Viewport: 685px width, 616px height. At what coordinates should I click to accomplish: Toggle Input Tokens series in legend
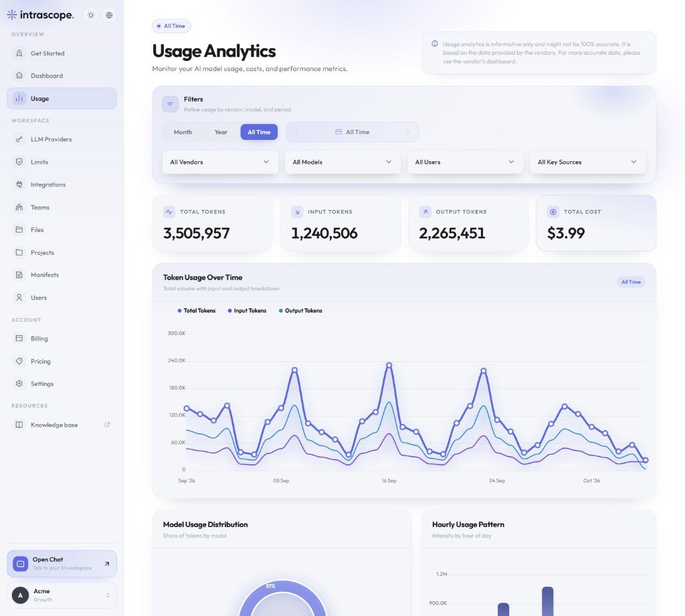[x=248, y=310]
